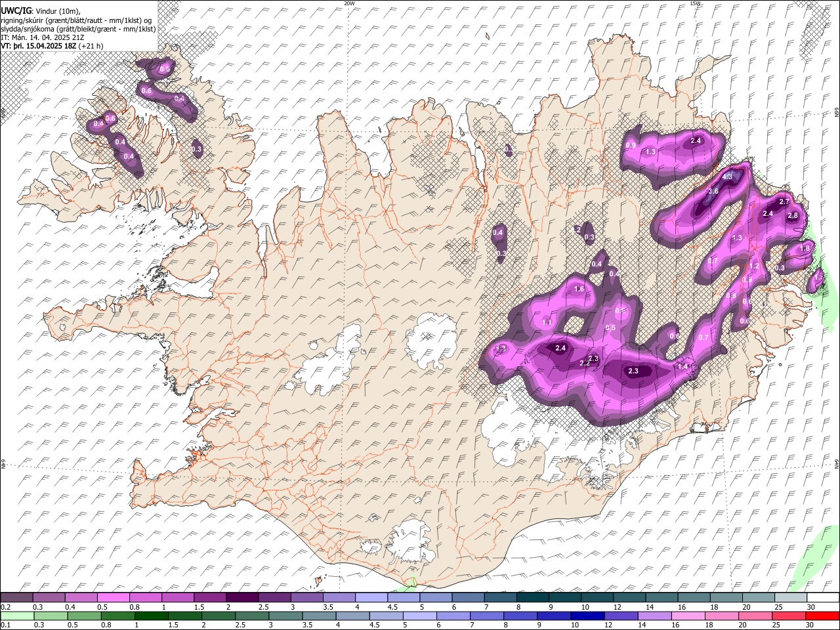
Task: Click the '30' label in upper legend row
Action: (810, 607)
